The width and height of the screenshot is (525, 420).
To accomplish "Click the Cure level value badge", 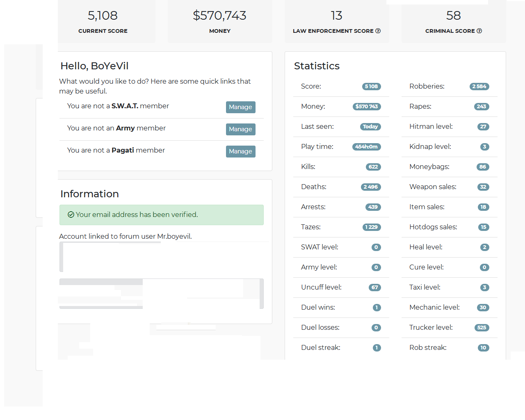I will (484, 267).
